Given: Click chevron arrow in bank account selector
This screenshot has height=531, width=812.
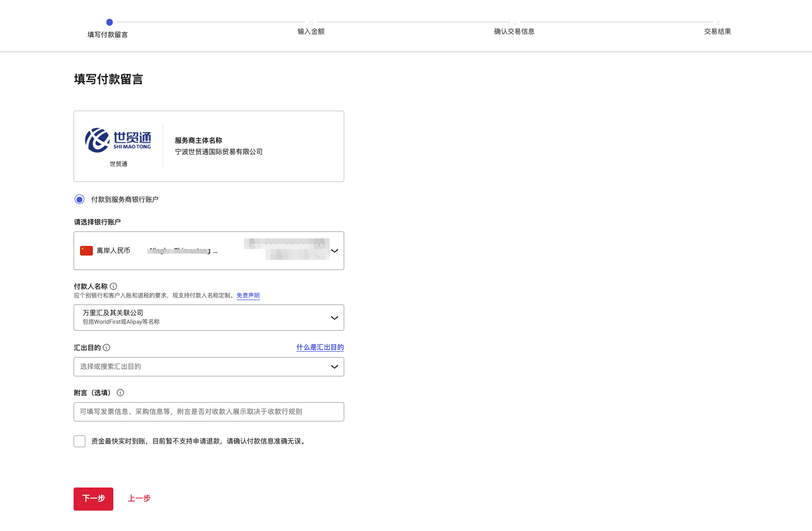Looking at the screenshot, I should tap(334, 251).
